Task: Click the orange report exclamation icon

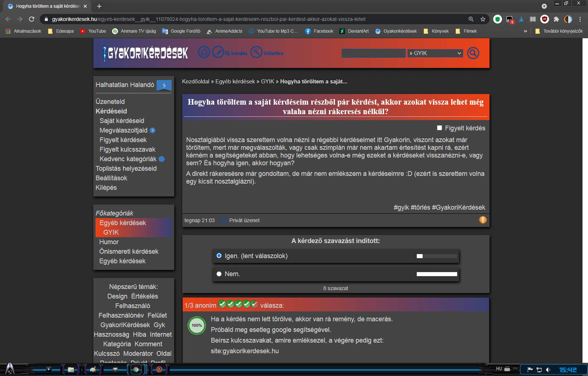Action: click(483, 220)
